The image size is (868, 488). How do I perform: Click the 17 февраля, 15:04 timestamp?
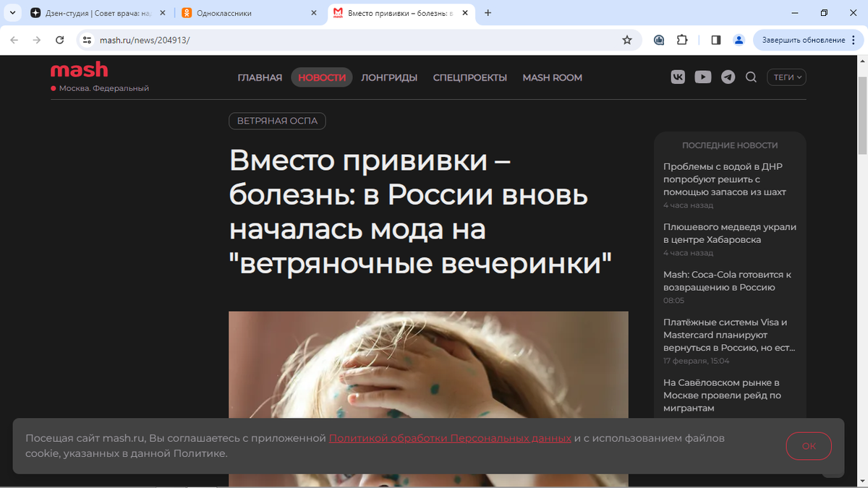[x=696, y=361]
